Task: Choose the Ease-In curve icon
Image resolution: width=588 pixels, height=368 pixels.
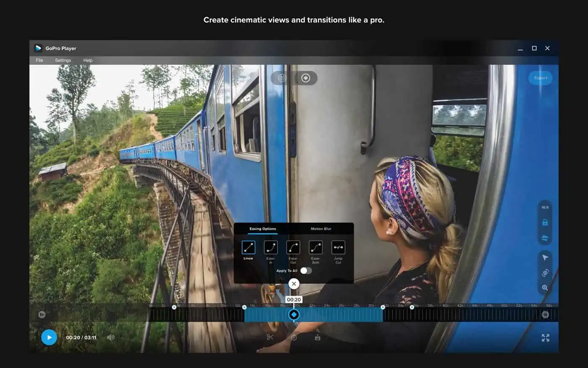Action: (x=270, y=247)
